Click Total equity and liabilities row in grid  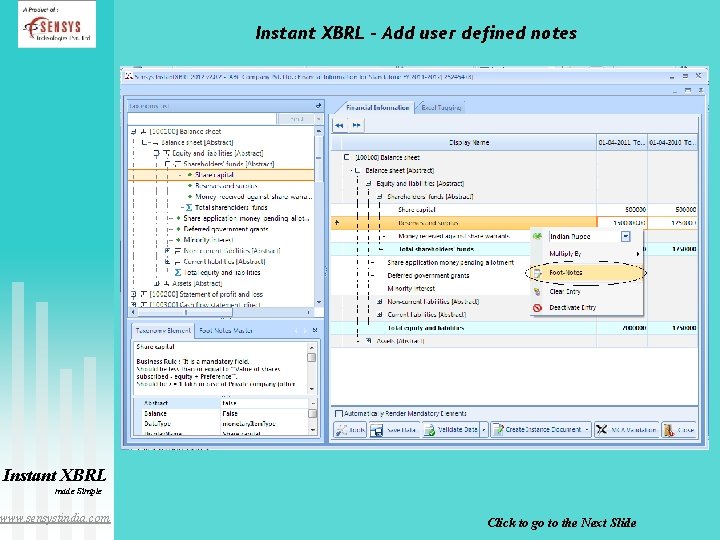[x=514, y=328]
